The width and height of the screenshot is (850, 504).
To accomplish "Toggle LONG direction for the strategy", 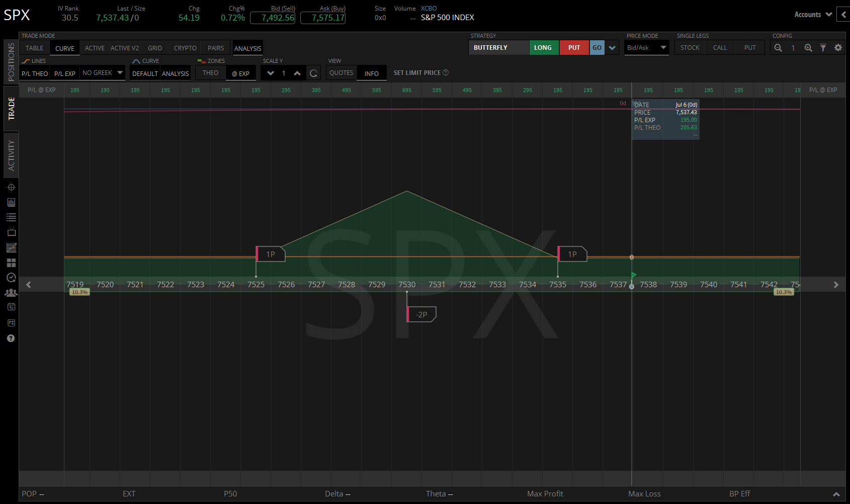I will click(543, 48).
